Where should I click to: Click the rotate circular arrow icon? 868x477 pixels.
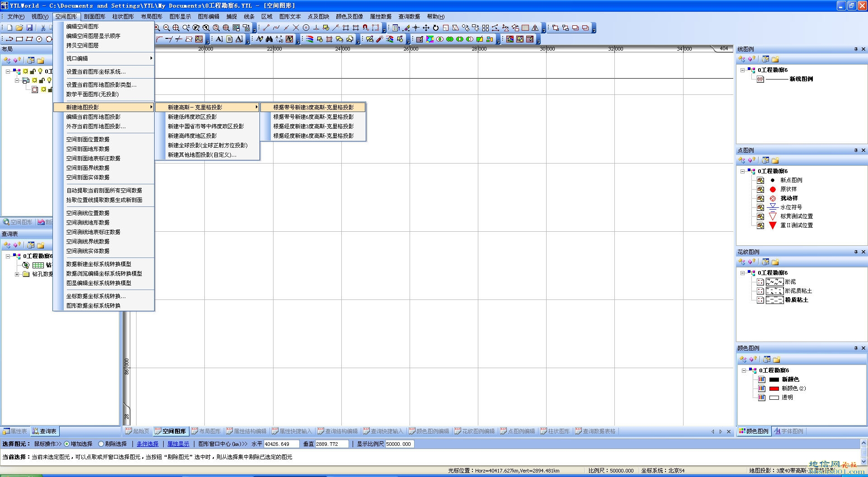click(x=436, y=28)
